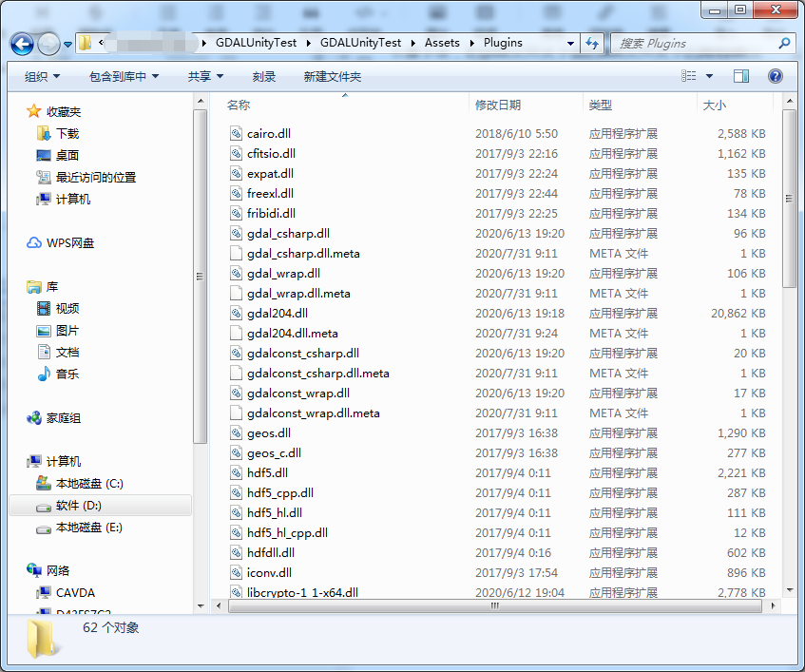Click the refresh button beside address bar
805x672 pixels.
click(592, 44)
